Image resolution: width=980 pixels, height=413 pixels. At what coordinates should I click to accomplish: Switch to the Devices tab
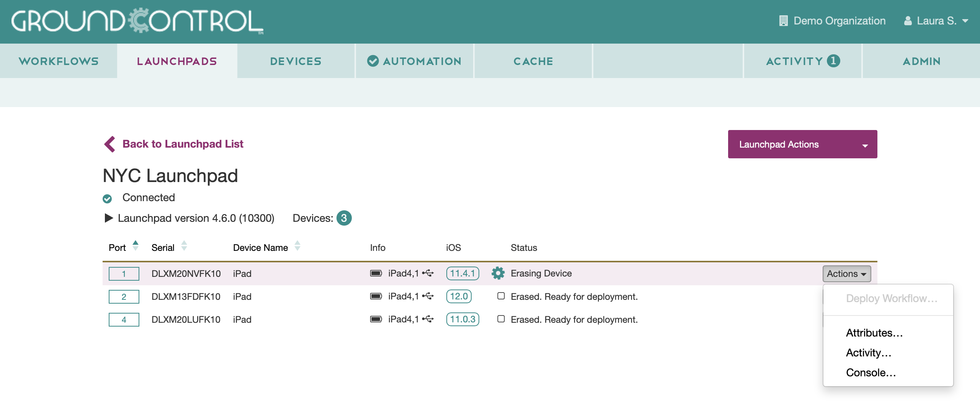pos(296,61)
